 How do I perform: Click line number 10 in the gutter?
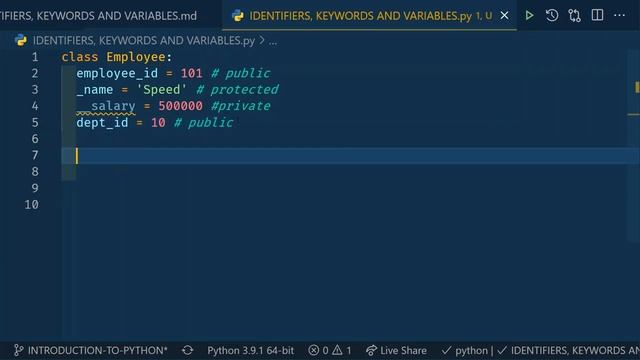pos(31,204)
